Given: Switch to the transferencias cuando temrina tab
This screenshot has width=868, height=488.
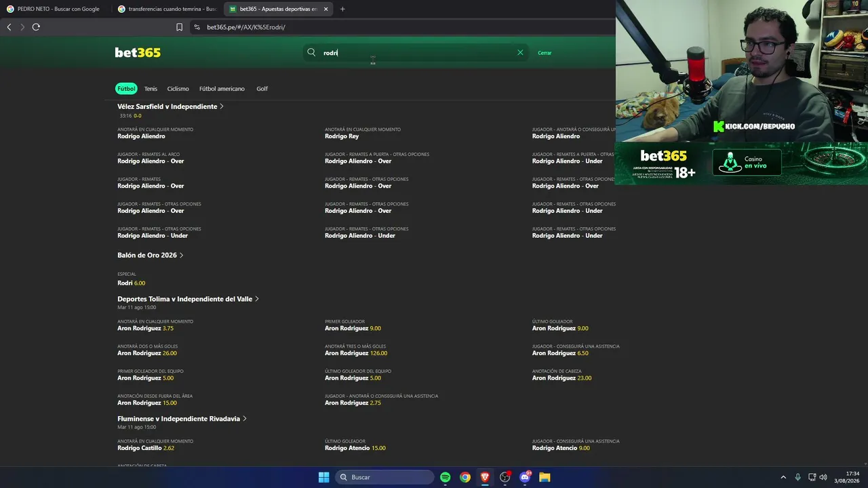Looking at the screenshot, I should click(167, 9).
